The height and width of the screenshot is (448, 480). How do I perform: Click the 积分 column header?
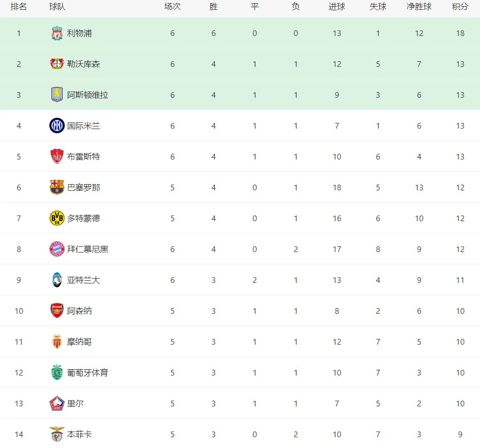point(460,7)
